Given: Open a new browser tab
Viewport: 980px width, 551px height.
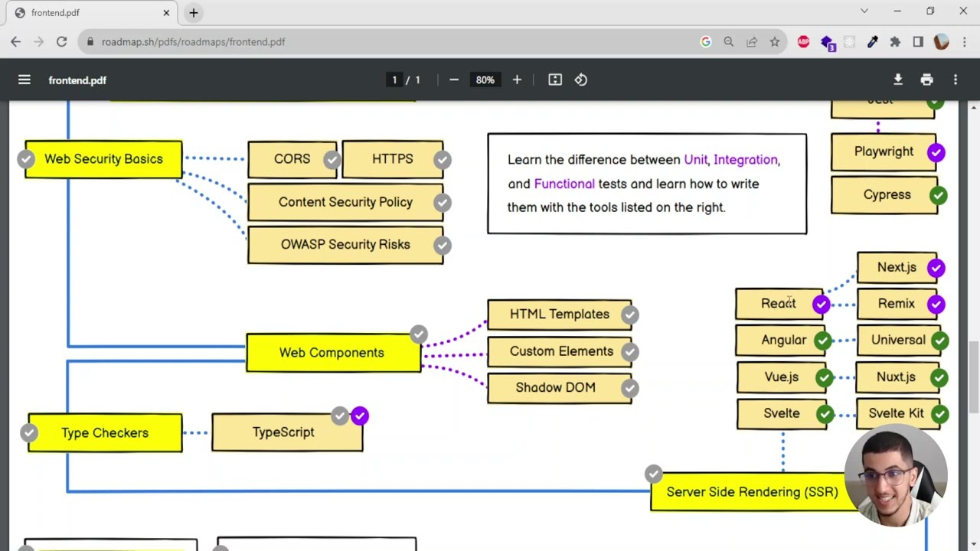Looking at the screenshot, I should [x=194, y=12].
